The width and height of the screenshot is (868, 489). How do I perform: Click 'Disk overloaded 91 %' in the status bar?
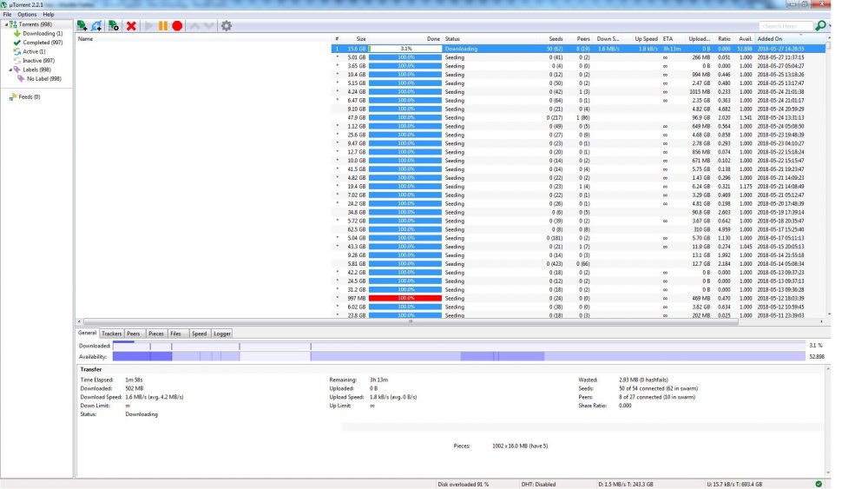click(463, 484)
